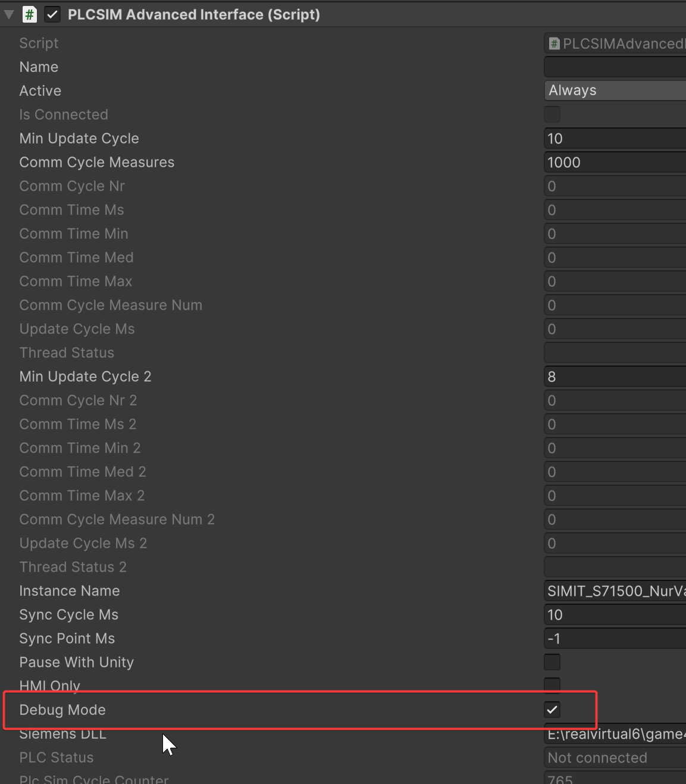Click the Sync Point Ms value field

click(x=615, y=639)
